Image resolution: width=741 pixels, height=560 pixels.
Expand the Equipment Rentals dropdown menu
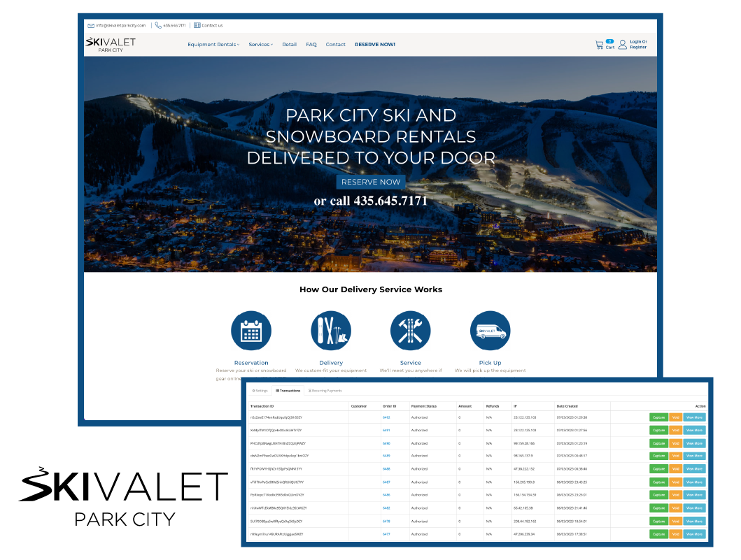coord(213,45)
